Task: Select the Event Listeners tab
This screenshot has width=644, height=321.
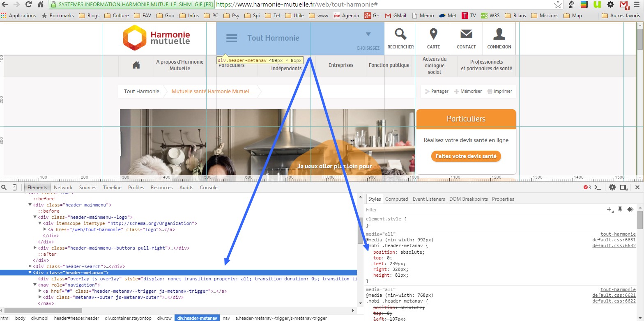Action: [x=429, y=199]
